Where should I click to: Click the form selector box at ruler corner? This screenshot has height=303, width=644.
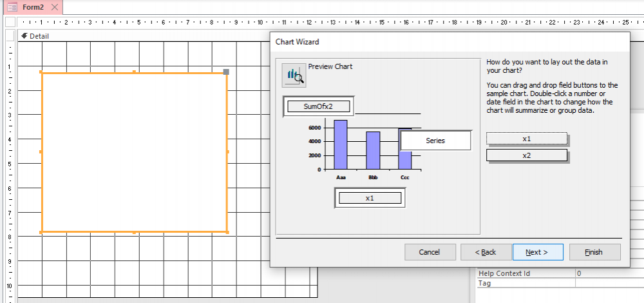(10, 23)
